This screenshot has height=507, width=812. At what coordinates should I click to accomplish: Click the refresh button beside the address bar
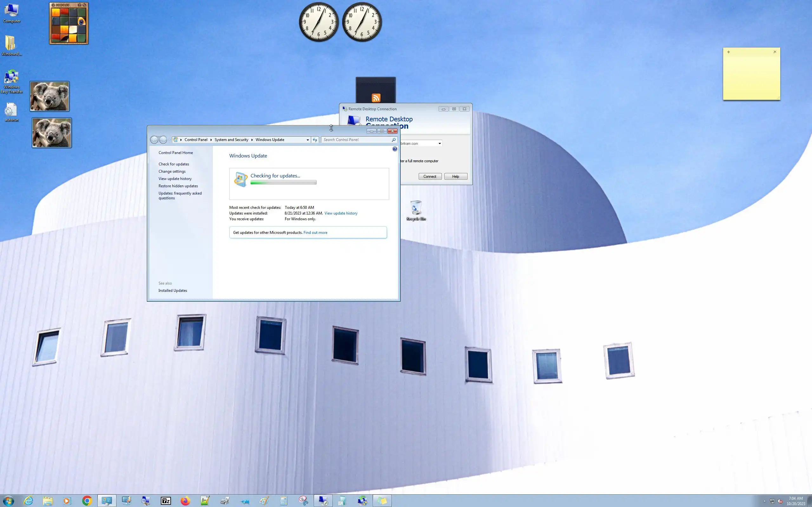point(315,140)
